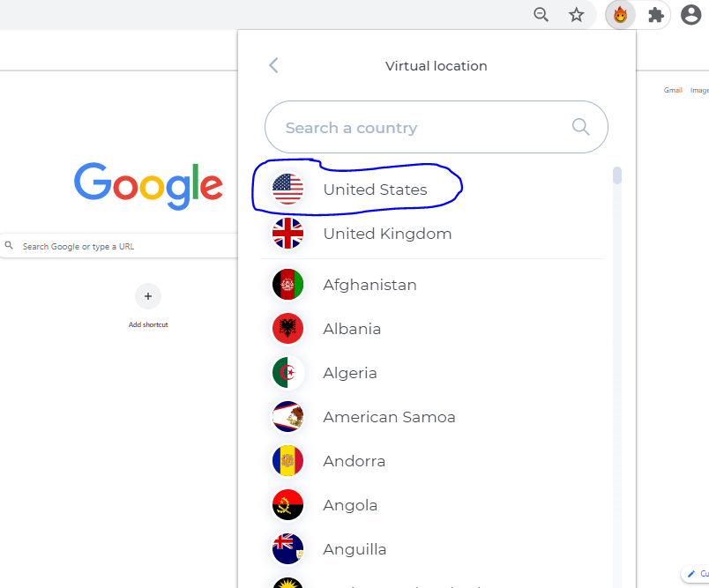Viewport: 709px width, 588px height.
Task: Click the Albania flag icon
Action: click(x=287, y=329)
